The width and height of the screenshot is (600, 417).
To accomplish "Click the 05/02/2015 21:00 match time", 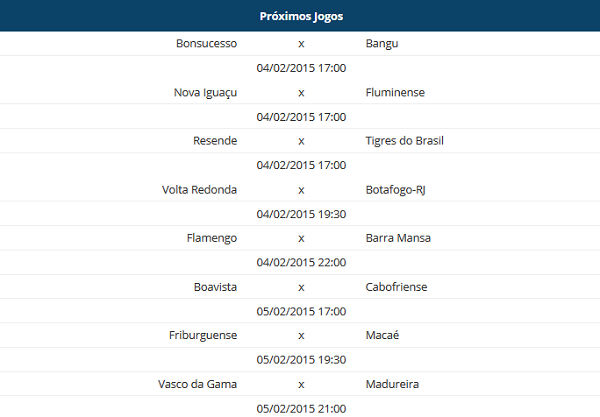I will coord(301,409).
